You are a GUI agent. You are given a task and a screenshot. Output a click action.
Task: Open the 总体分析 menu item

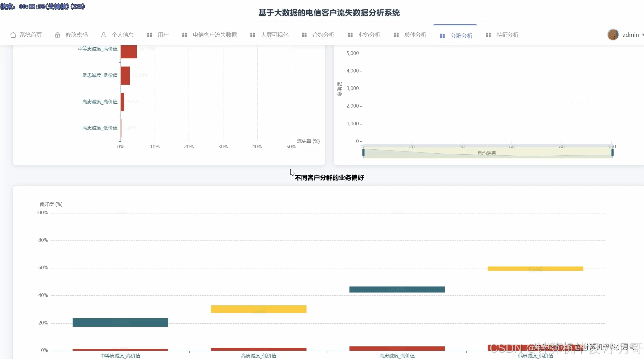coord(415,35)
